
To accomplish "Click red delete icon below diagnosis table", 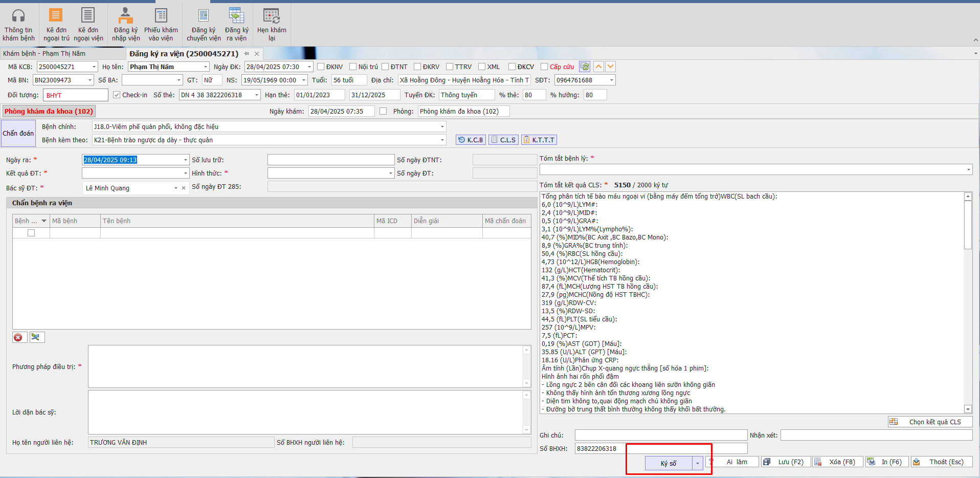I will point(18,337).
